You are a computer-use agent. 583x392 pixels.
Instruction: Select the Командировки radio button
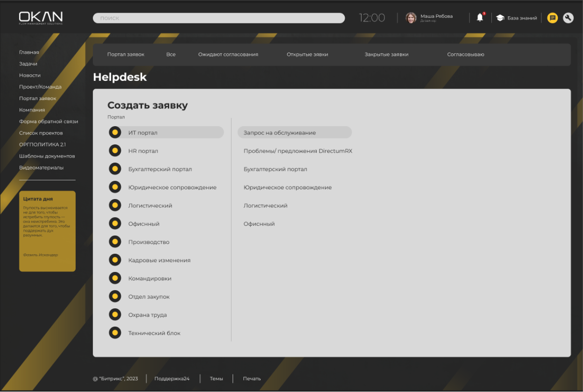tap(115, 278)
